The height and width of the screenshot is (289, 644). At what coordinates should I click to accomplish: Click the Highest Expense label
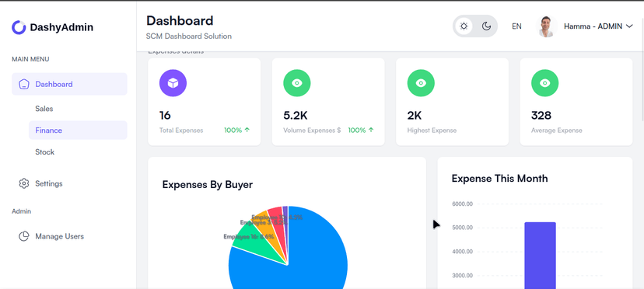click(x=432, y=131)
